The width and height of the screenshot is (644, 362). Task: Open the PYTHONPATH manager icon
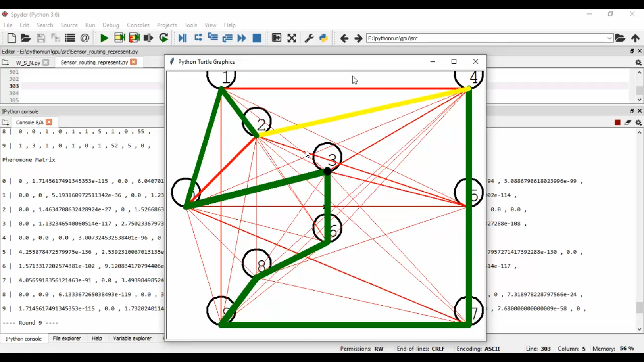tap(324, 38)
